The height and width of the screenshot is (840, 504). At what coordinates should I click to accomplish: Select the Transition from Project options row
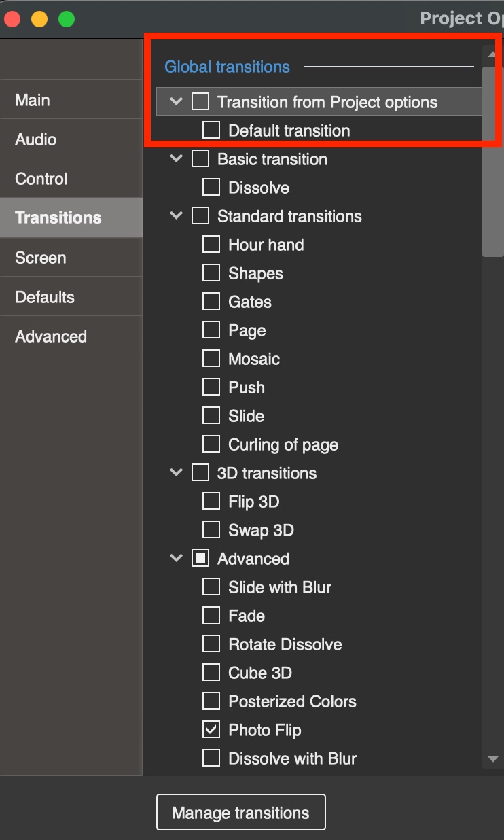(327, 102)
